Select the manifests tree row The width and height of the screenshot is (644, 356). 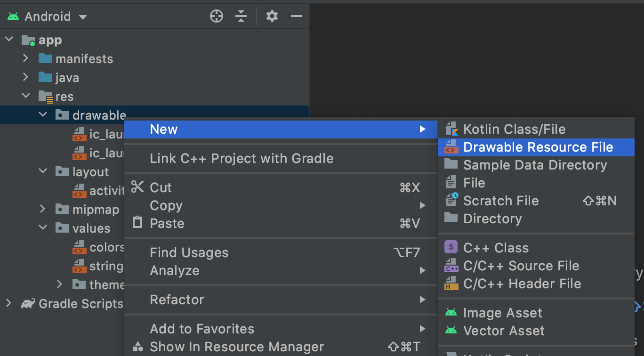154,59
